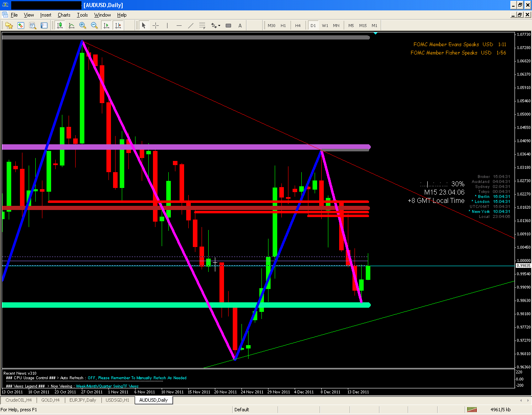Toggle auto scroll for the chart
532x415 pixels.
(106, 25)
